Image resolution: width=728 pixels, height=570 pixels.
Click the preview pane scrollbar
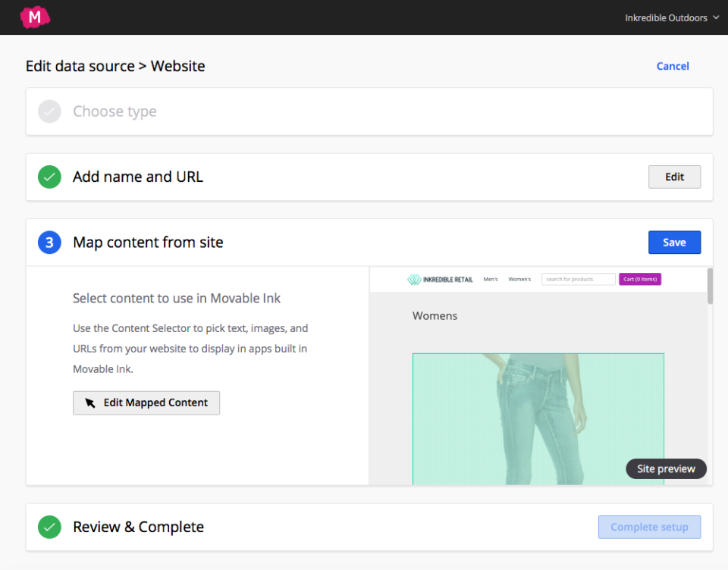[710, 288]
